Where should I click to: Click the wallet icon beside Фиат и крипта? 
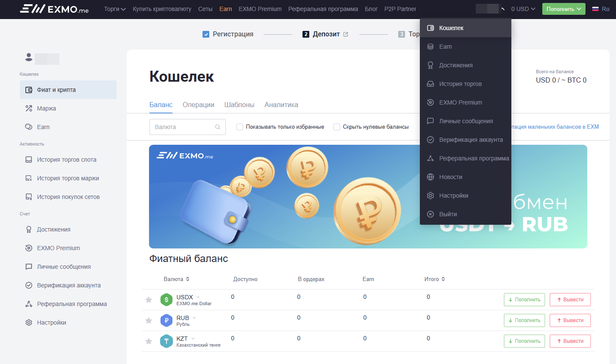click(x=29, y=90)
